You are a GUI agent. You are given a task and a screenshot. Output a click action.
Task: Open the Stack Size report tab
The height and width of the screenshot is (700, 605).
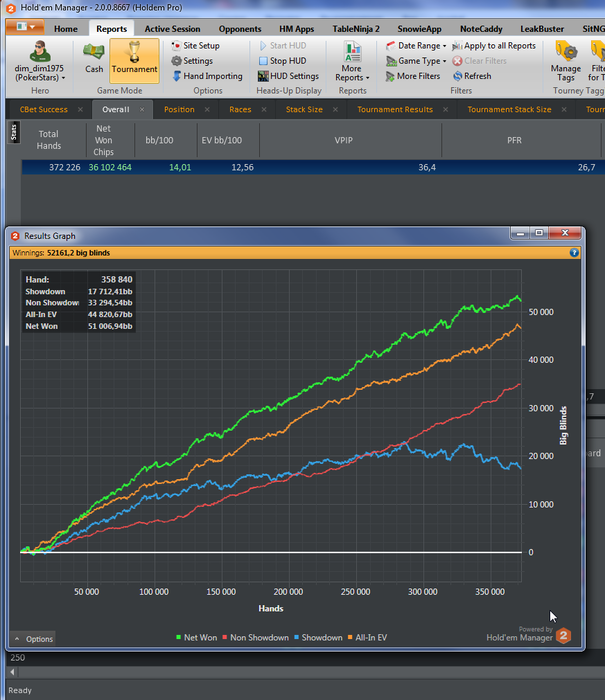[x=304, y=109]
